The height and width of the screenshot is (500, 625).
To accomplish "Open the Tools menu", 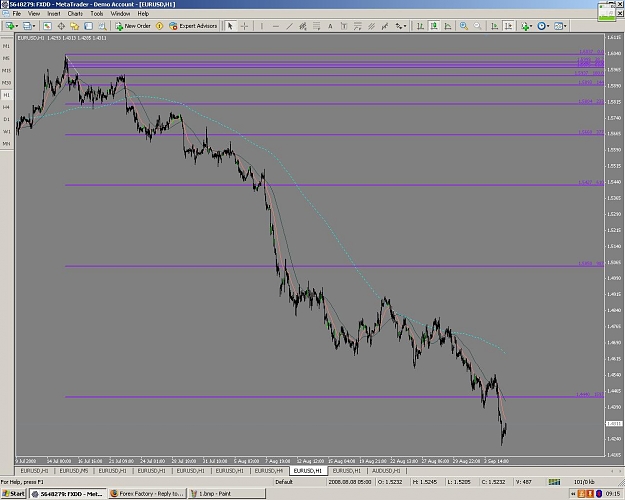I will (97, 14).
